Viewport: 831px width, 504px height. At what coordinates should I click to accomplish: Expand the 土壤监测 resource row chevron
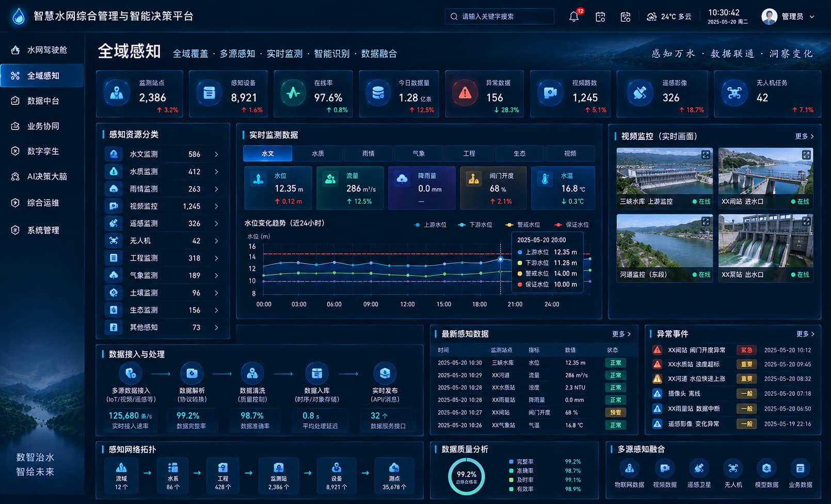coord(216,293)
